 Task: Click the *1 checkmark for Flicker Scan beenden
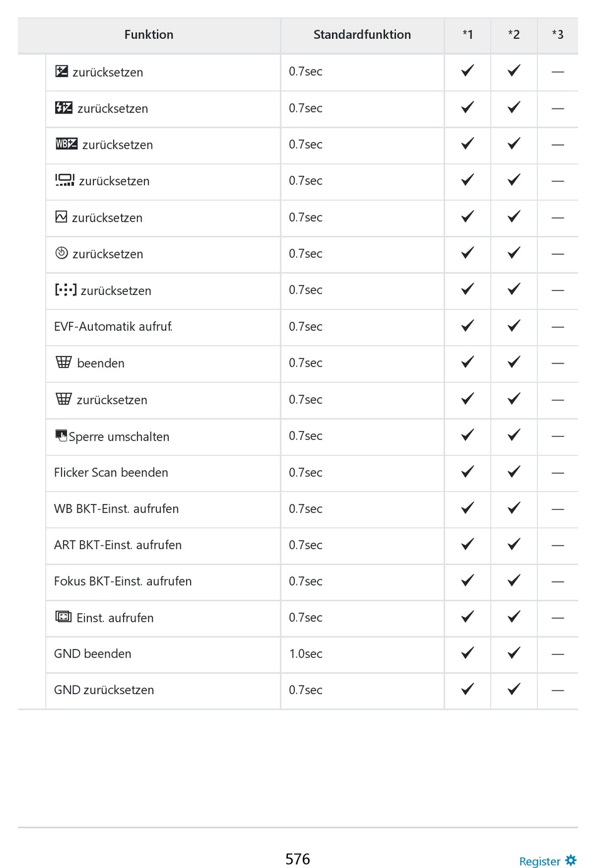[467, 471]
